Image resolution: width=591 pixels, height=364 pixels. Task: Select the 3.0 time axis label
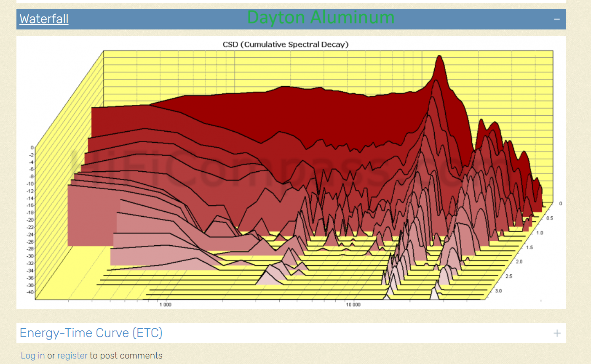[x=498, y=291]
